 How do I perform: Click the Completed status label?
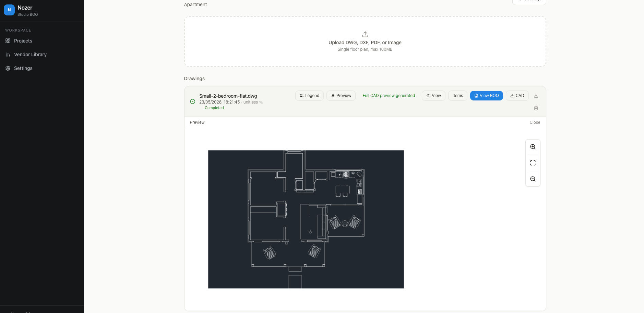tap(214, 108)
